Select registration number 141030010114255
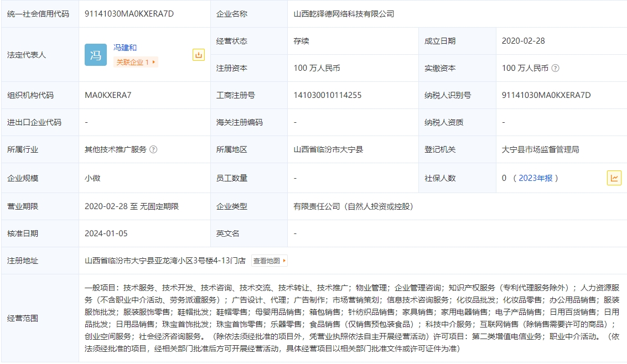627x364 pixels. pos(328,95)
